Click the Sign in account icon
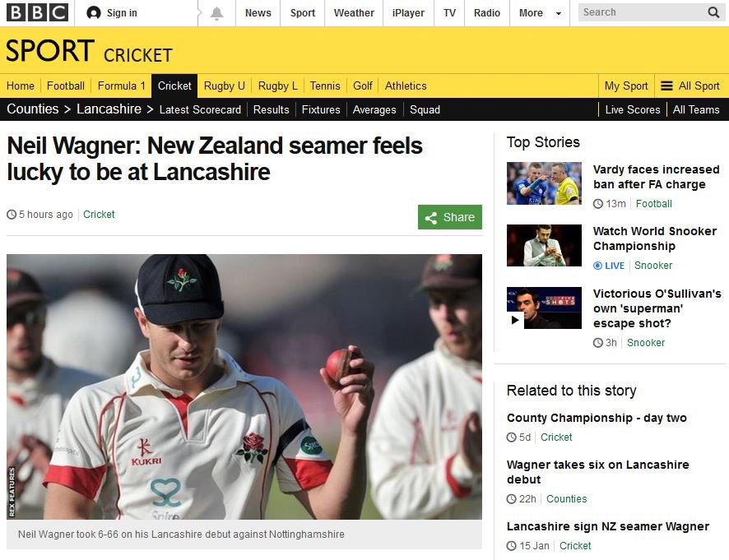The width and height of the screenshot is (729, 560). click(x=94, y=13)
